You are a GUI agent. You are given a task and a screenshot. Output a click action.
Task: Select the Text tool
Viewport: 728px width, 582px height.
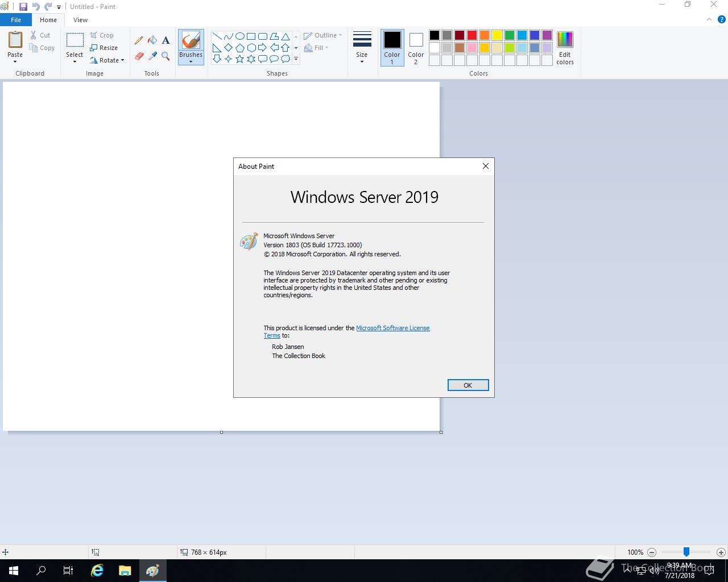166,40
